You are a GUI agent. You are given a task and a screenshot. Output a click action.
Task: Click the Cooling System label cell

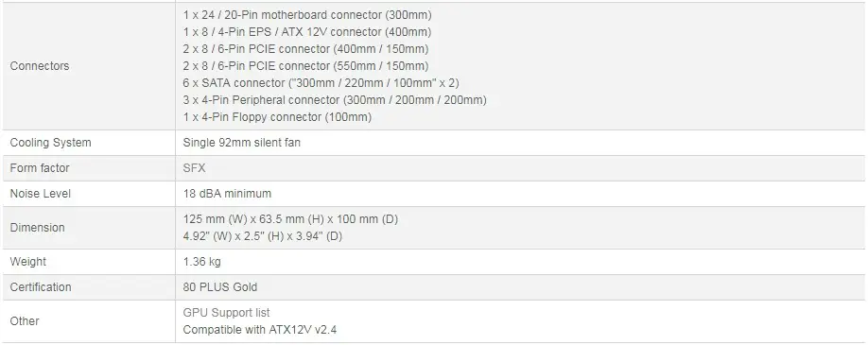[x=50, y=143]
